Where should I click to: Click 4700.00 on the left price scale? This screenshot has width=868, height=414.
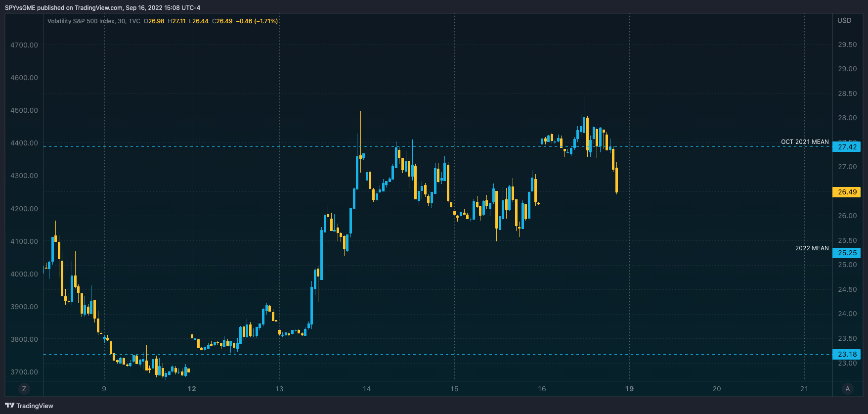tap(24, 45)
